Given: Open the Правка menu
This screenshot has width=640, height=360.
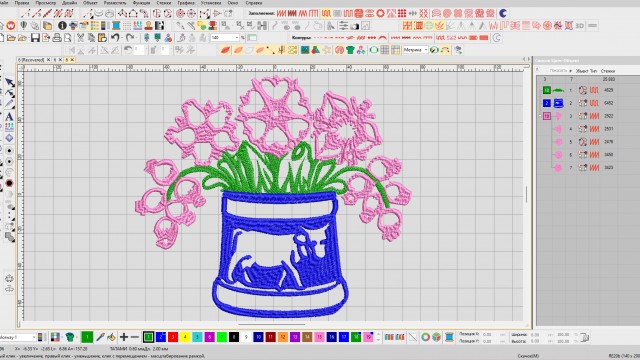Looking at the screenshot, I should [x=22, y=3].
